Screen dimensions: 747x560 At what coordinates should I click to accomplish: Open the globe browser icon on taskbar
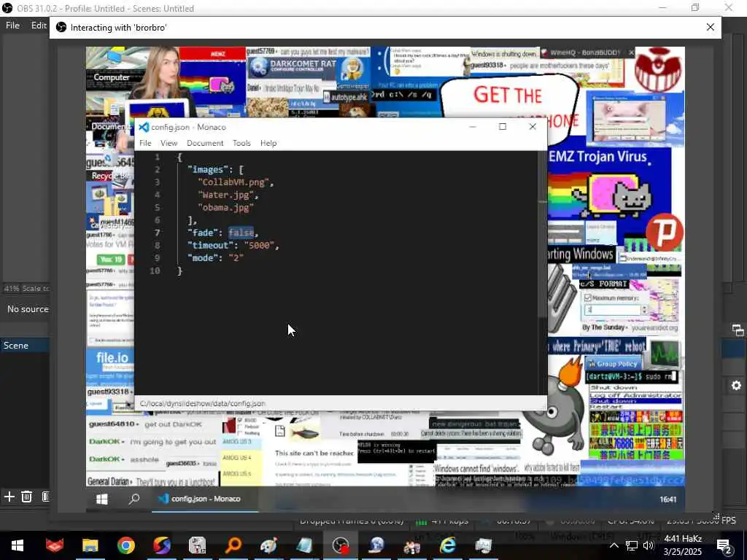(376, 545)
